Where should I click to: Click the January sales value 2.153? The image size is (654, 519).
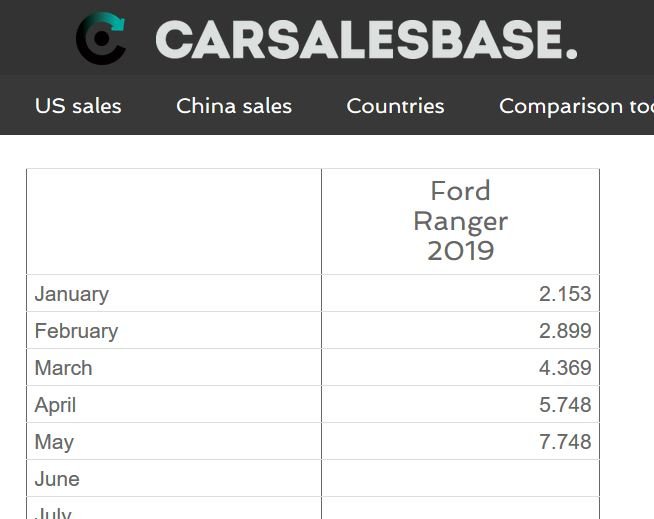pos(565,294)
